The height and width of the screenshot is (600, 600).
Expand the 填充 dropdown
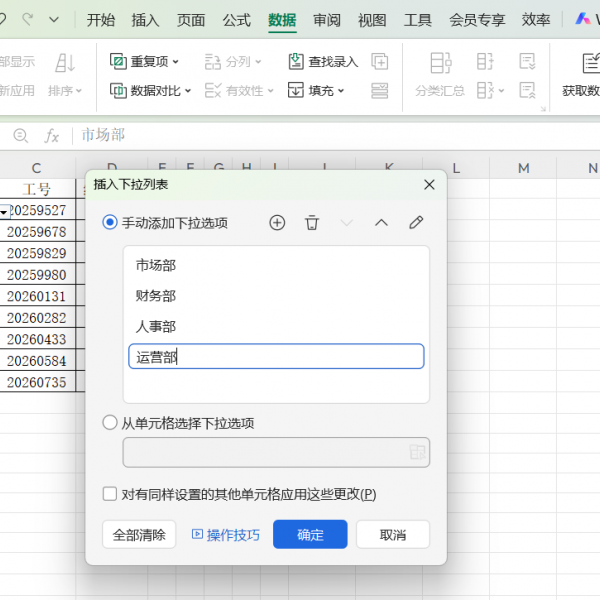pyautogui.click(x=341, y=91)
